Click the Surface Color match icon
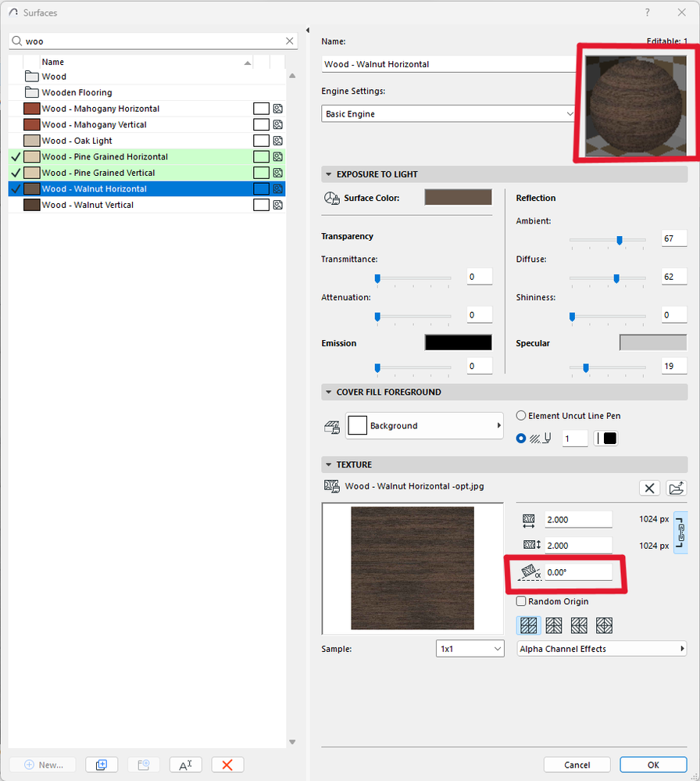 point(332,198)
